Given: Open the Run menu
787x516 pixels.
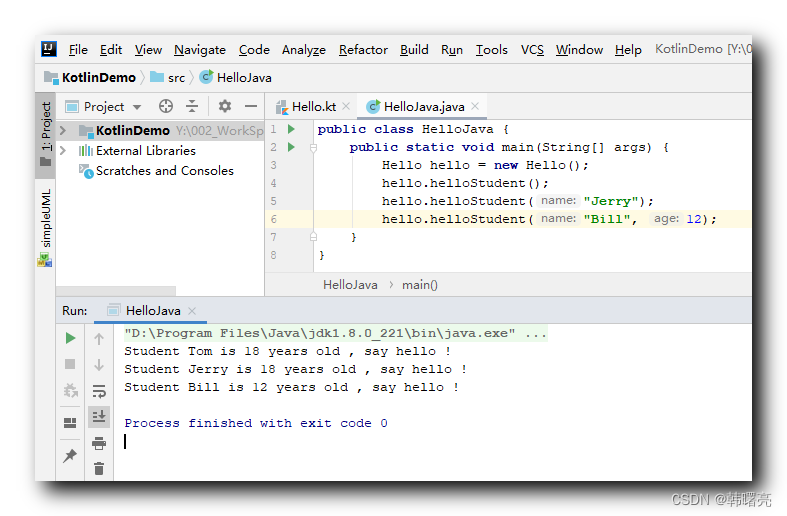Looking at the screenshot, I should (452, 50).
